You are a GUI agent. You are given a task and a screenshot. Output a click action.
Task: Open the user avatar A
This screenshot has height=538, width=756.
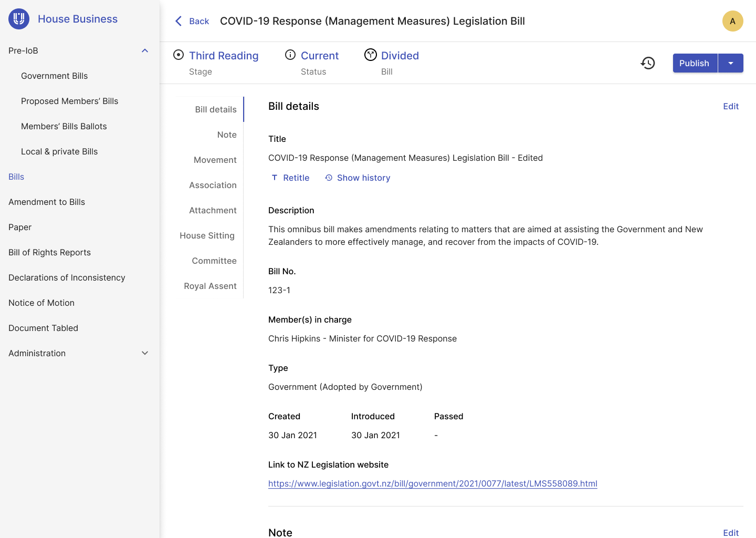(733, 21)
